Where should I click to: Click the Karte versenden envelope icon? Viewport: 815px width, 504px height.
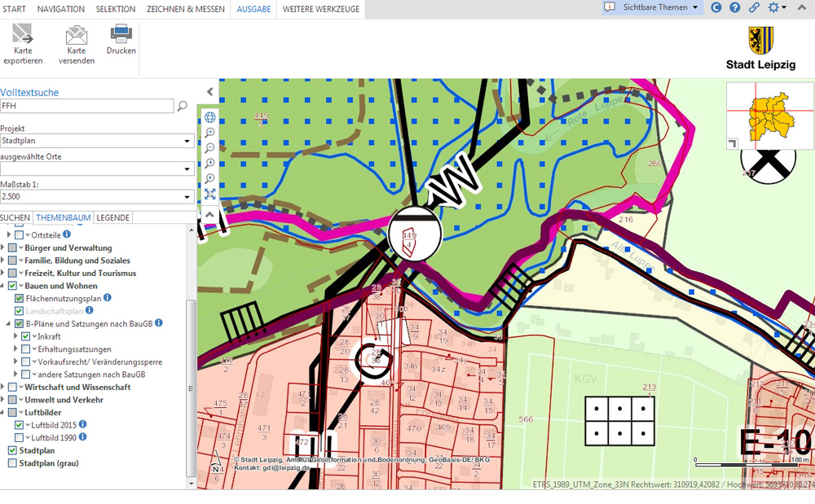(77, 35)
